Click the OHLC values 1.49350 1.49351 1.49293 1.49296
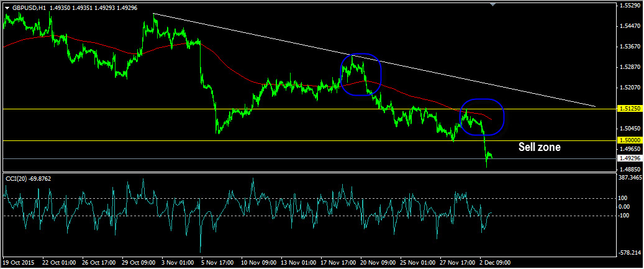 pyautogui.click(x=93, y=8)
